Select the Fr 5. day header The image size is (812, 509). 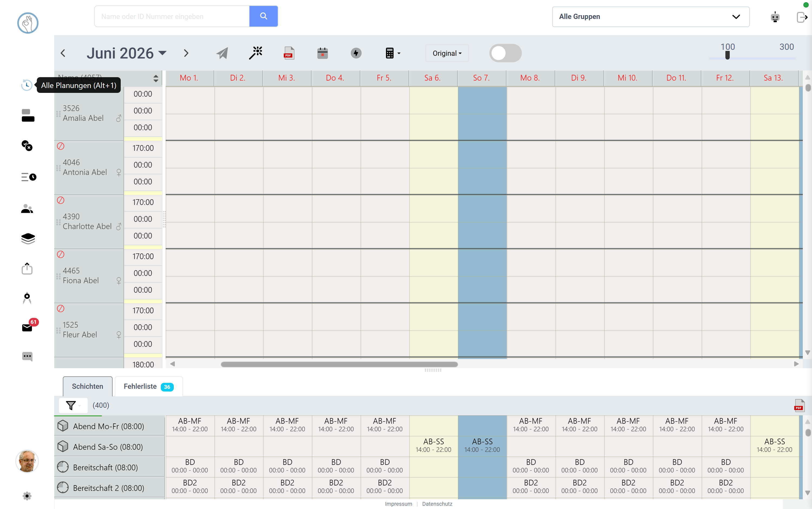(384, 78)
